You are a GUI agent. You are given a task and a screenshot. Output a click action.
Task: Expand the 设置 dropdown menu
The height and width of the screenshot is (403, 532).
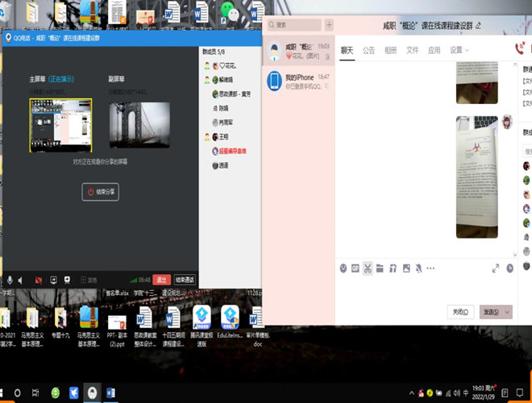point(459,50)
